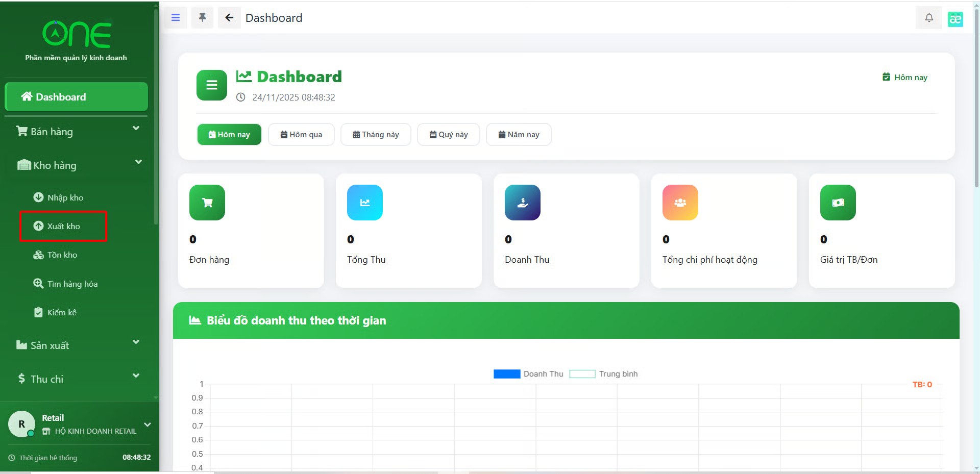Toggle Doanh Thu series in chart legend
The width and height of the screenshot is (980, 474).
(x=528, y=374)
